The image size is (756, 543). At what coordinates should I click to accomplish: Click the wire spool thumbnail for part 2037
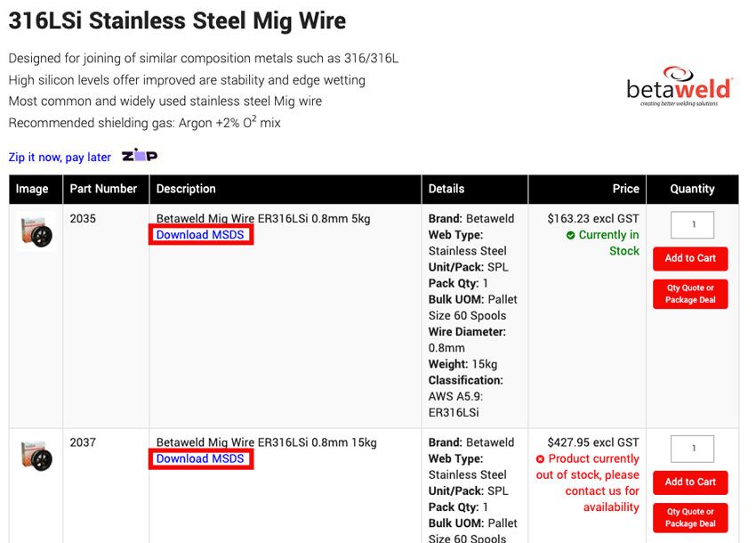pos(35,456)
